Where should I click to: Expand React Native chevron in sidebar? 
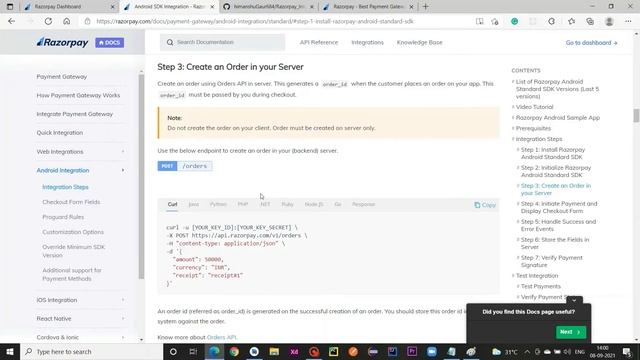click(123, 319)
